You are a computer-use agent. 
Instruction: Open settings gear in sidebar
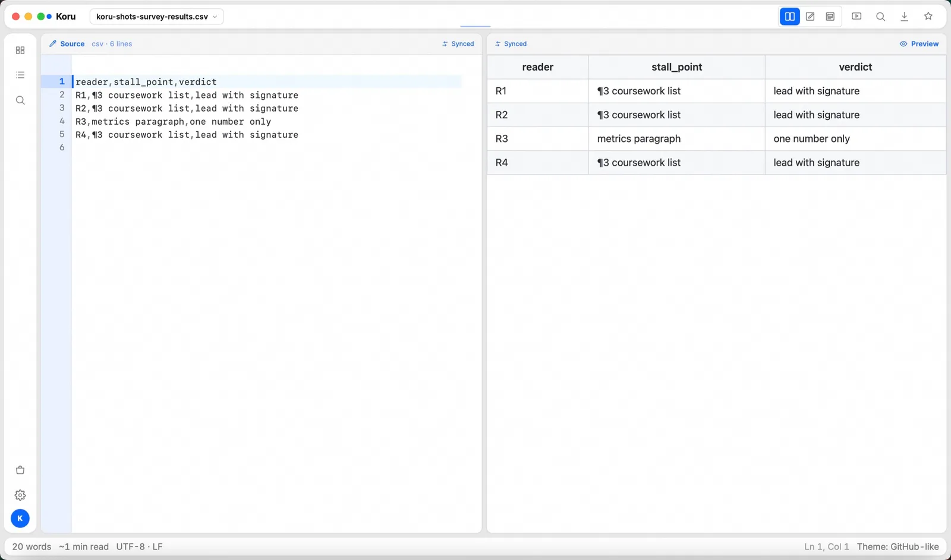pos(20,495)
